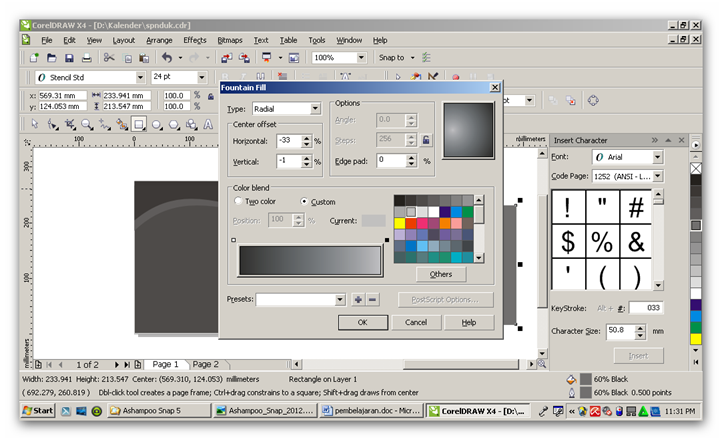
Task: Select the Smart fill tool
Action: [122, 124]
